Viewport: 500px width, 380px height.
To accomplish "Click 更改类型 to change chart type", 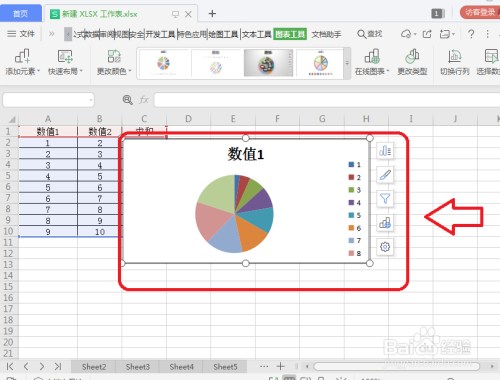I will 412,62.
